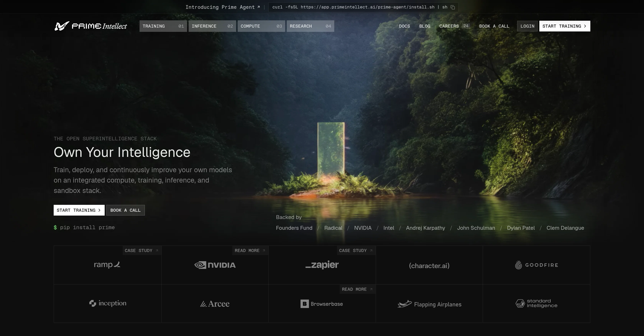Screen dimensions: 644x336
Task: Open the Inference 02 nav menu
Action: pos(212,26)
